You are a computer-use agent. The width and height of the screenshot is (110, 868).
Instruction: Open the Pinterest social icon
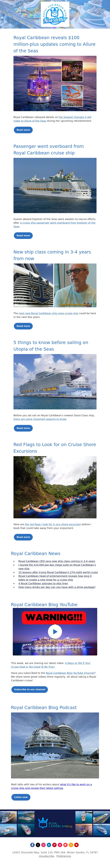pos(54,845)
